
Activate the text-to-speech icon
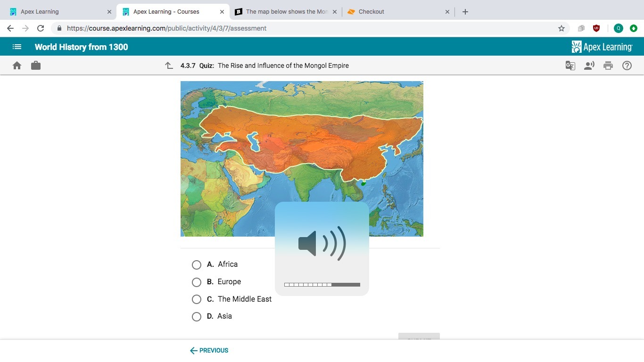[589, 66]
